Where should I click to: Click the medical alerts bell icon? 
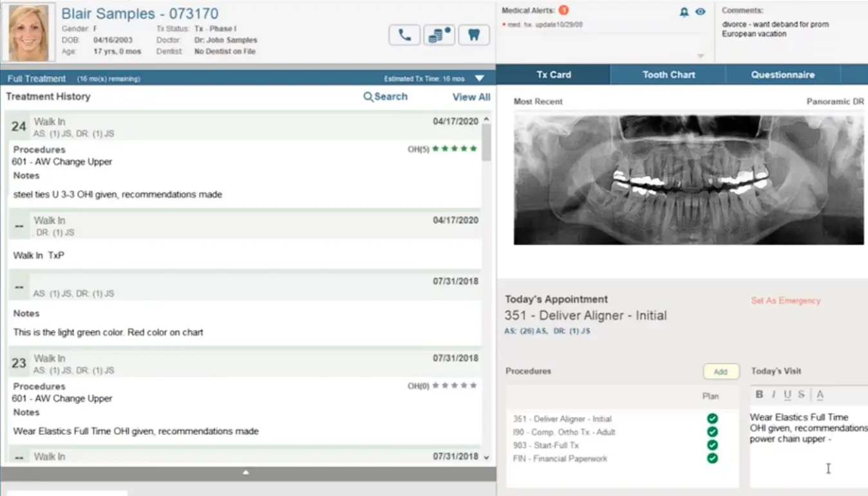click(x=683, y=12)
